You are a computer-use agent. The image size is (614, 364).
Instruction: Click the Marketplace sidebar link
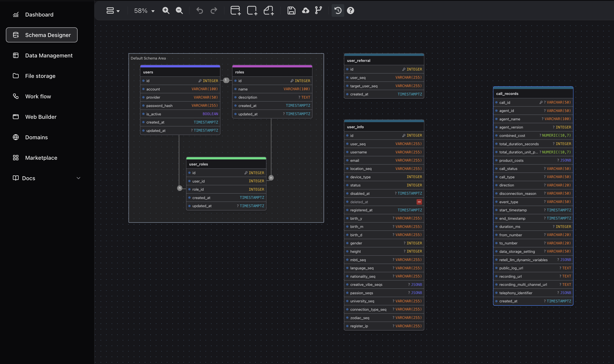tap(41, 158)
